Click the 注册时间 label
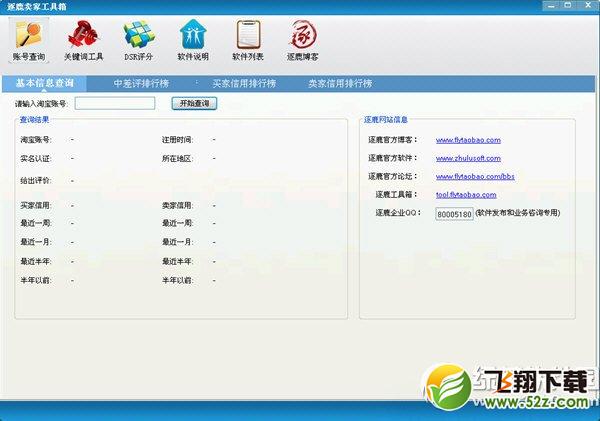Viewport: 600px width, 421px height. (x=178, y=140)
